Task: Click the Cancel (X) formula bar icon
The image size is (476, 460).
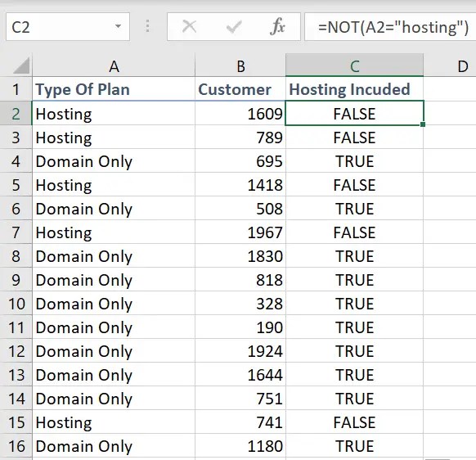Action: 189,26
